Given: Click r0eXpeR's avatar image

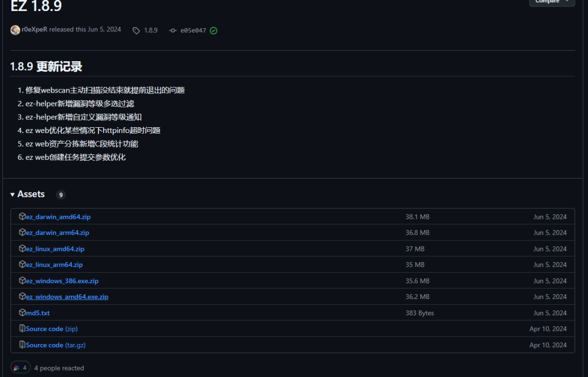Looking at the screenshot, I should (x=15, y=30).
